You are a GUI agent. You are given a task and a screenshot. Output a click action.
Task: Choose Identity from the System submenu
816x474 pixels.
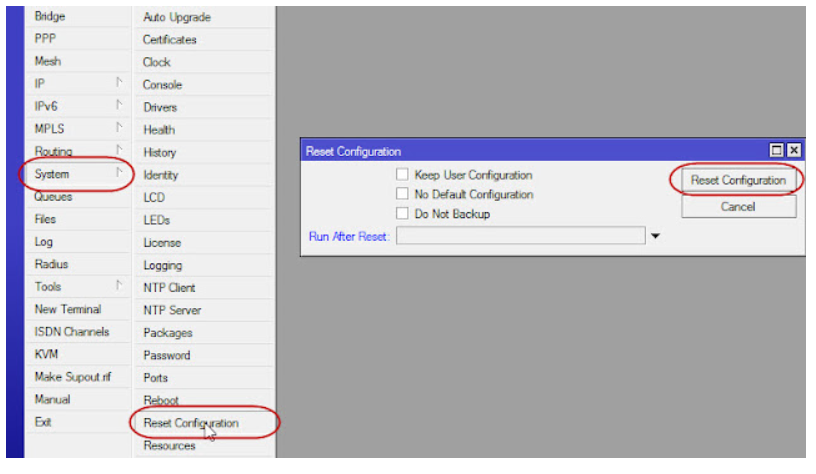(161, 175)
